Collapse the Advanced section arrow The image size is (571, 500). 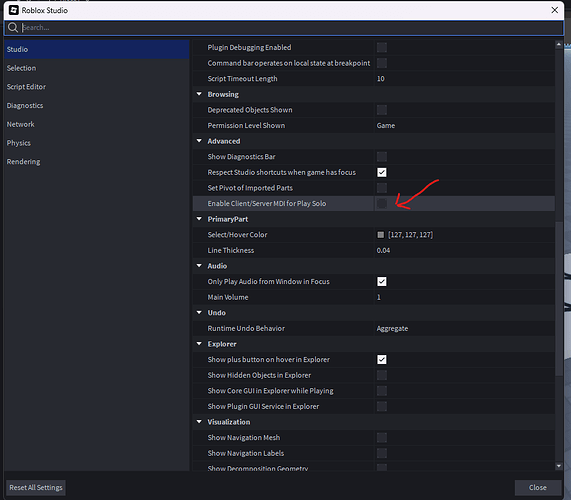(199, 141)
